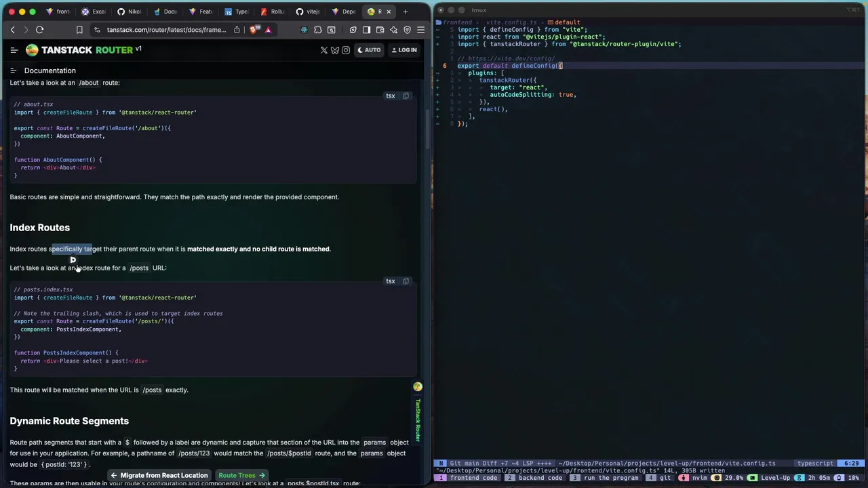The height and width of the screenshot is (488, 868).
Task: Click 'target: "react",' line in editor
Action: (519, 87)
